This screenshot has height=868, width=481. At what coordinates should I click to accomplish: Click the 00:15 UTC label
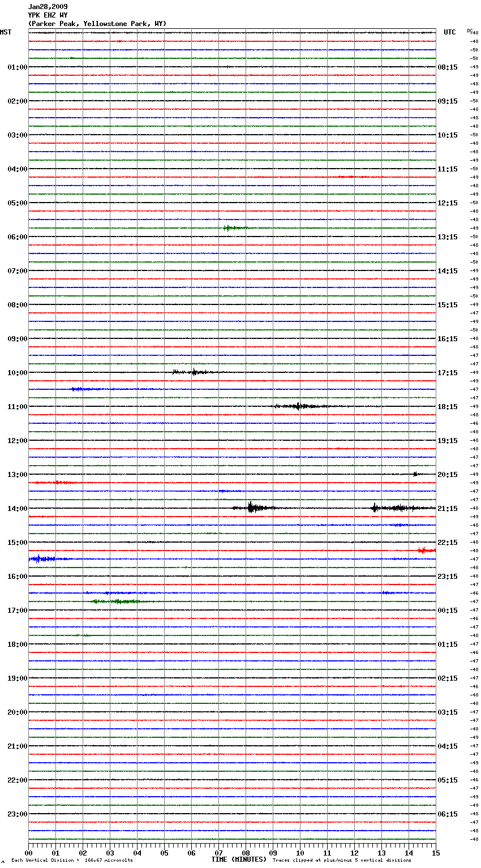448,611
